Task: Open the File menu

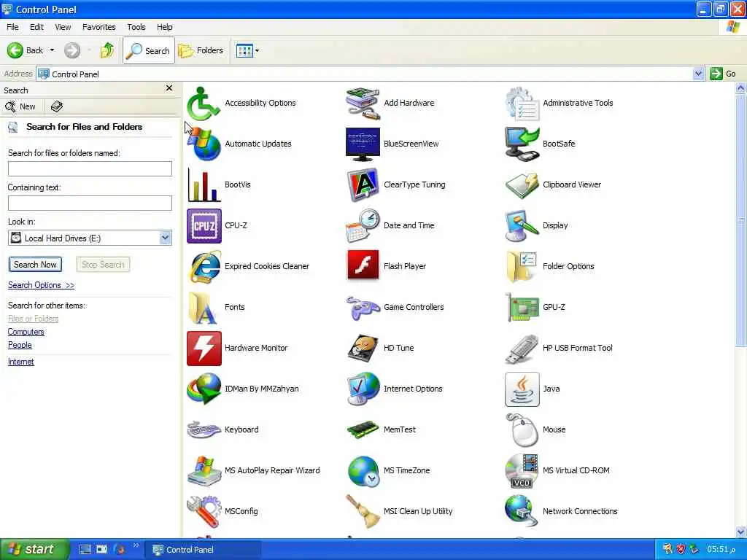Action: coord(12,27)
